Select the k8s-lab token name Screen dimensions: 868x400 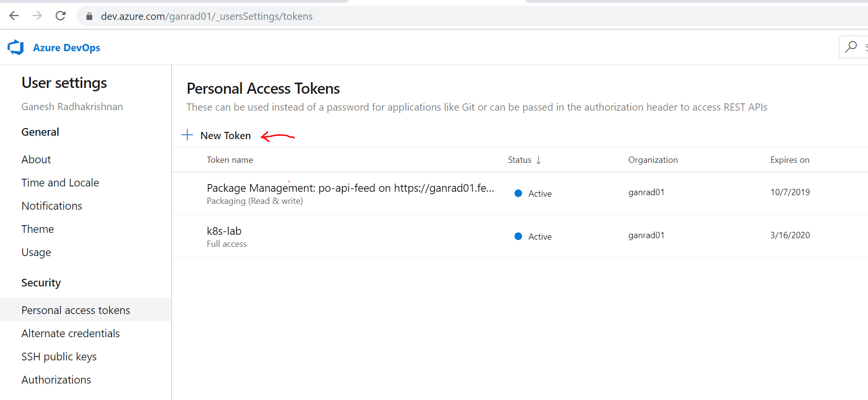pyautogui.click(x=224, y=231)
